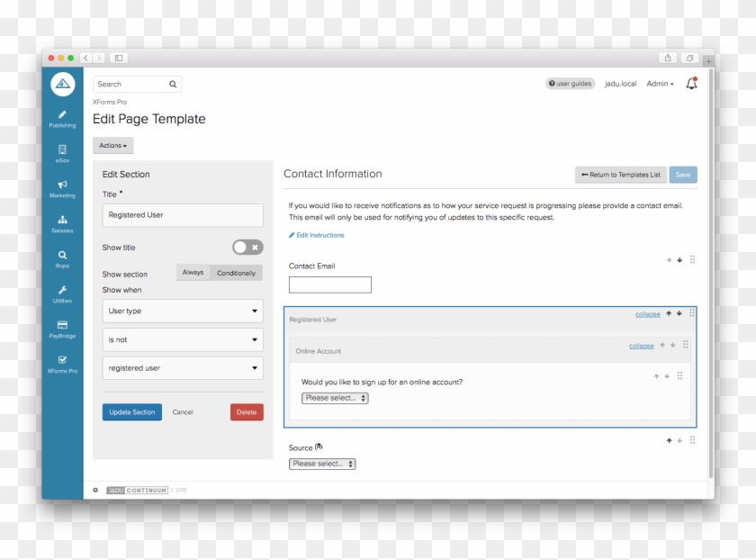Select Always for Show section
Screen dimensions: 756x560
point(193,273)
